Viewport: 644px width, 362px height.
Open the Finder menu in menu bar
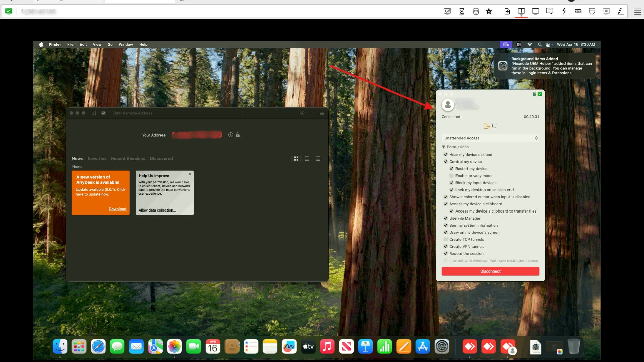pyautogui.click(x=55, y=44)
